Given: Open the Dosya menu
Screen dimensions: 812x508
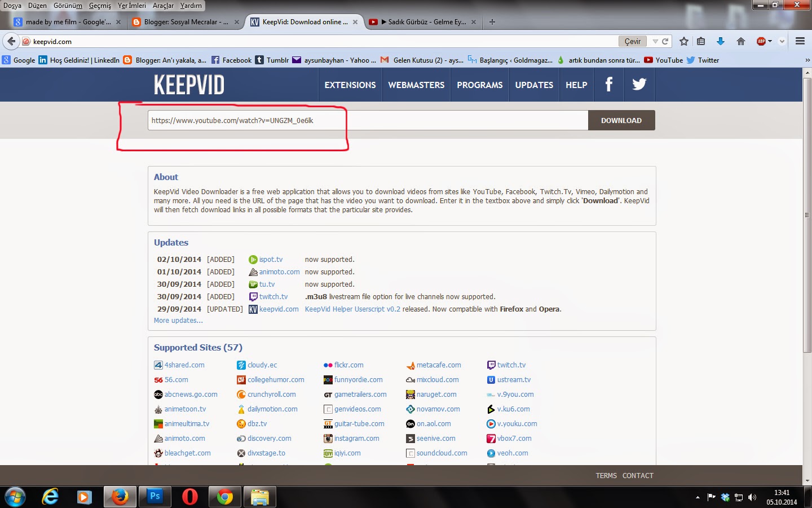Looking at the screenshot, I should [12, 6].
